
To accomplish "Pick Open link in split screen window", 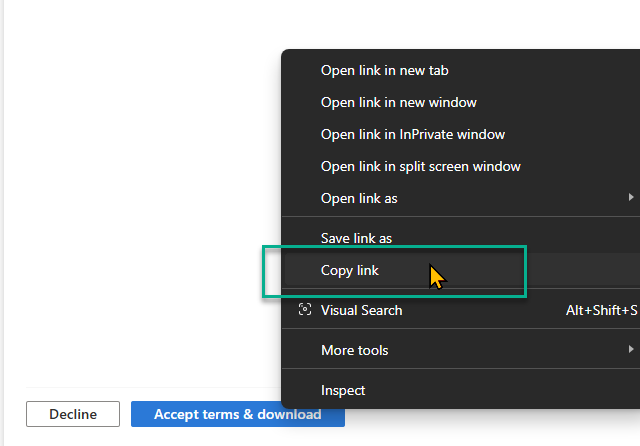I will click(x=420, y=166).
